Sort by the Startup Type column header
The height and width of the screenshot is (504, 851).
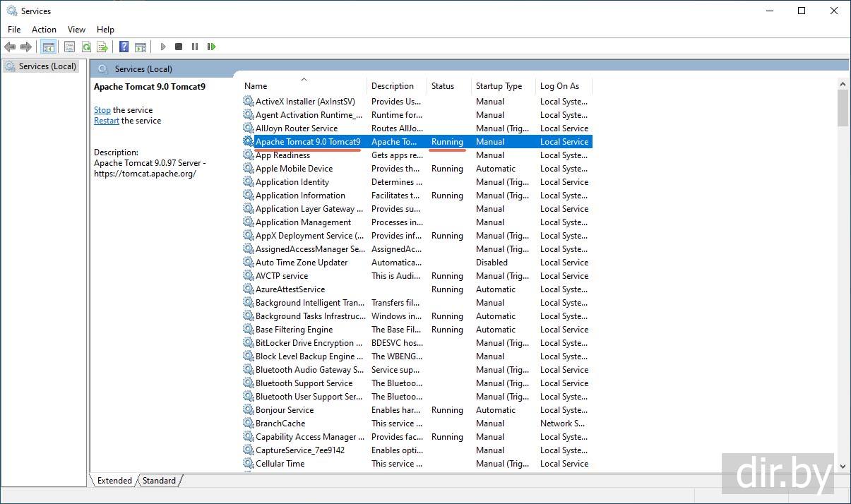tap(499, 86)
